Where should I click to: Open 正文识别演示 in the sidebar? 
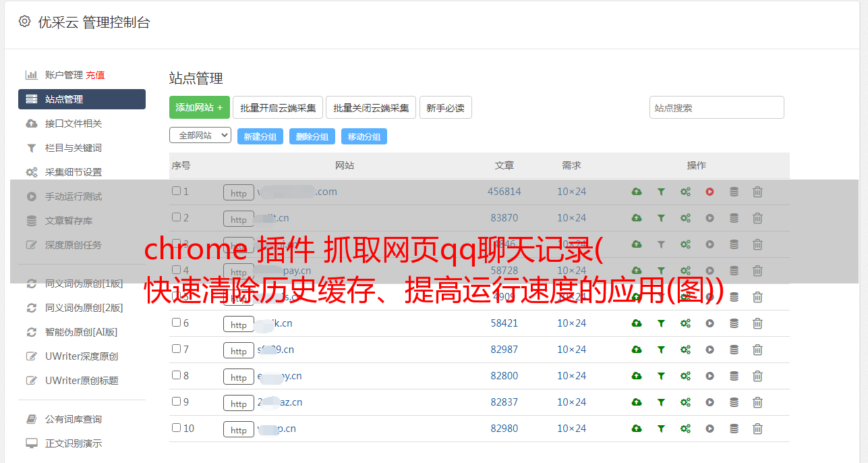pyautogui.click(x=74, y=443)
